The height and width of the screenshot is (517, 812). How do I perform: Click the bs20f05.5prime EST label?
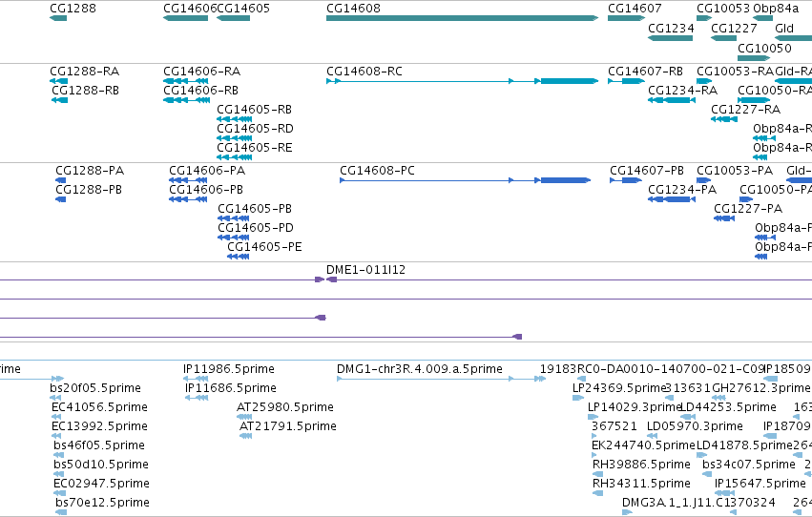95,387
